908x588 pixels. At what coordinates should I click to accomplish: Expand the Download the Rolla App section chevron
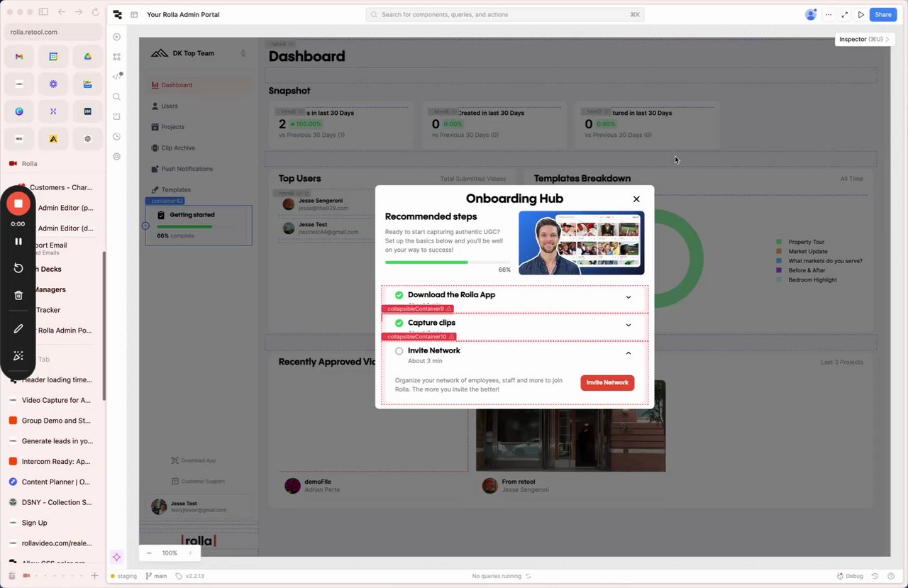coord(629,297)
